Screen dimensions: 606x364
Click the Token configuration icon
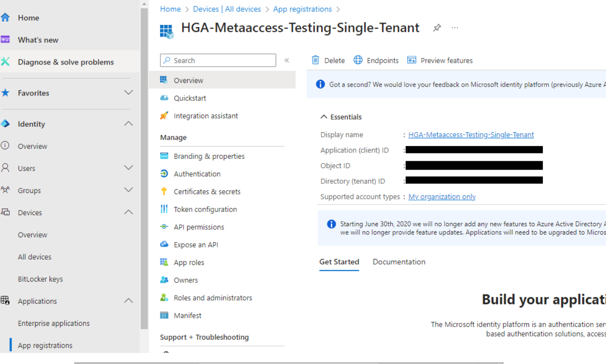pos(164,209)
